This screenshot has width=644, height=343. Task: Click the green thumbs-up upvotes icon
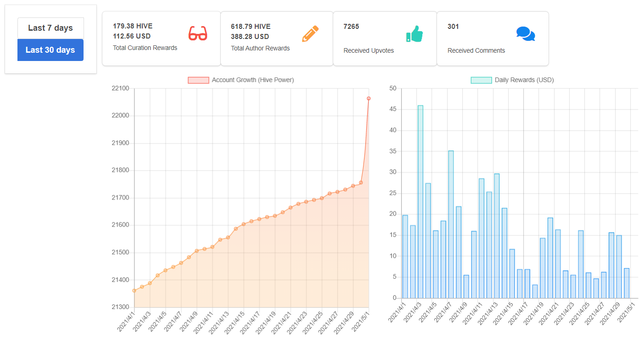414,34
